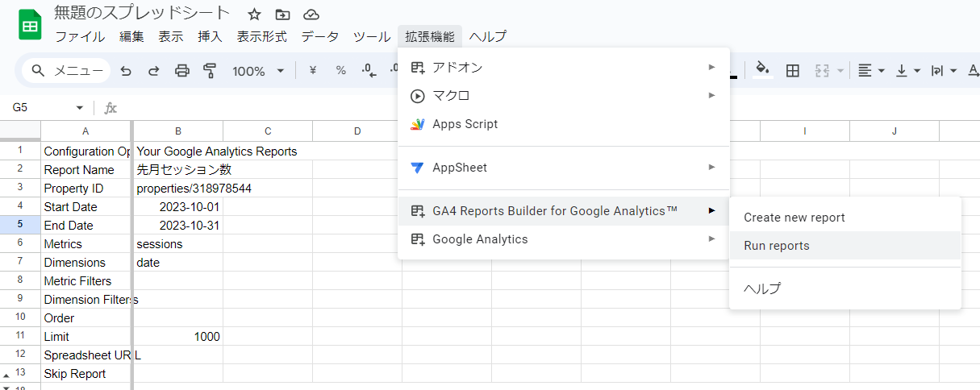This screenshot has height=390, width=980.
Task: Open the 編集 menu
Action: click(x=131, y=36)
